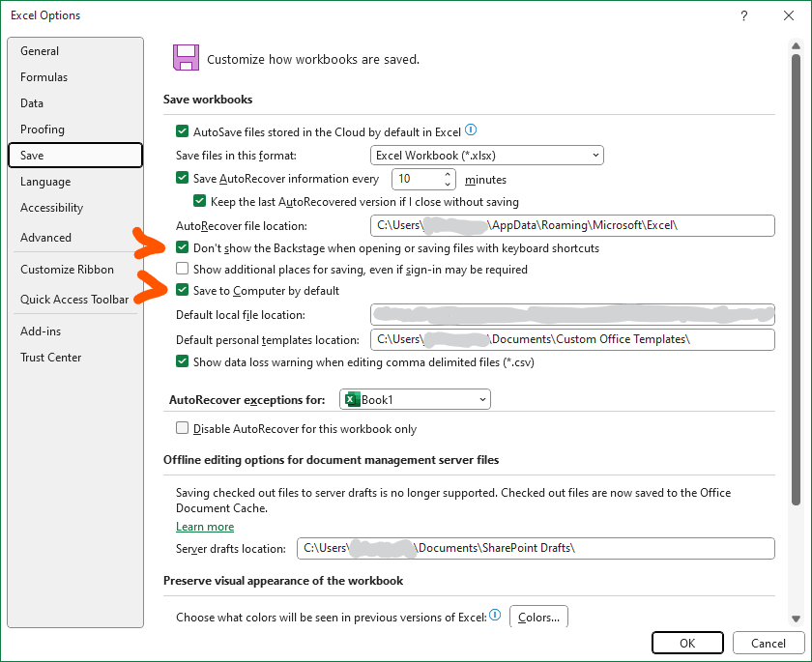Go to Add-ins category

tap(75, 331)
